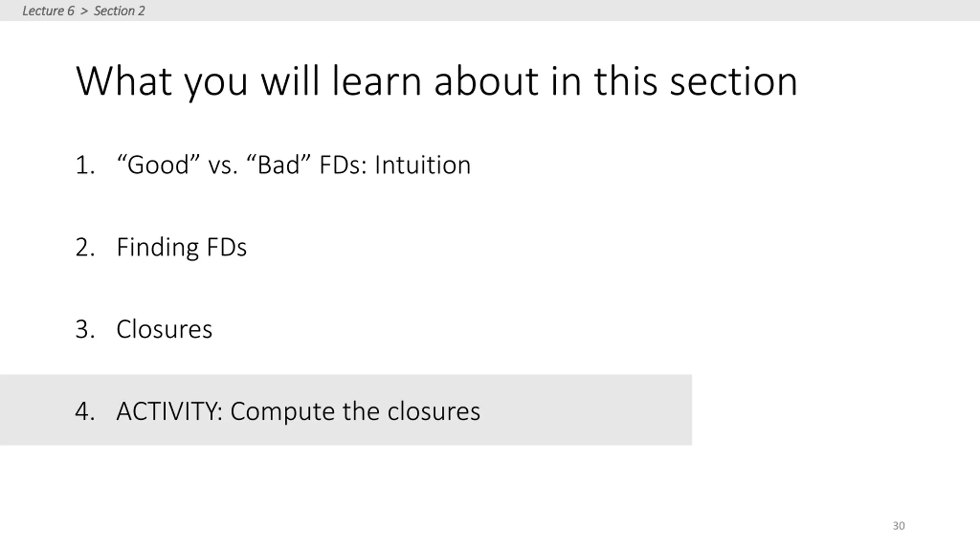Click the word learn in the title
Image resolution: width=980 pixels, height=551 pixels.
377,81
